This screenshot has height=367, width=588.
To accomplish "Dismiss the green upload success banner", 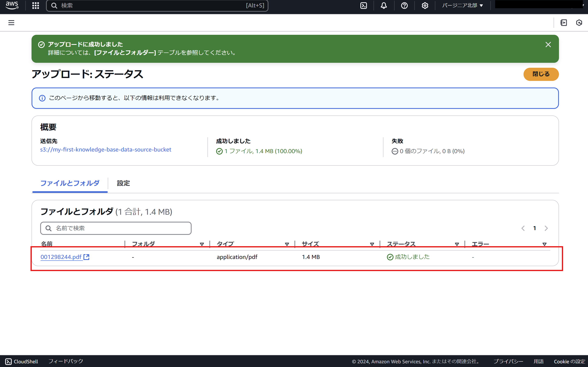I will click(x=548, y=44).
